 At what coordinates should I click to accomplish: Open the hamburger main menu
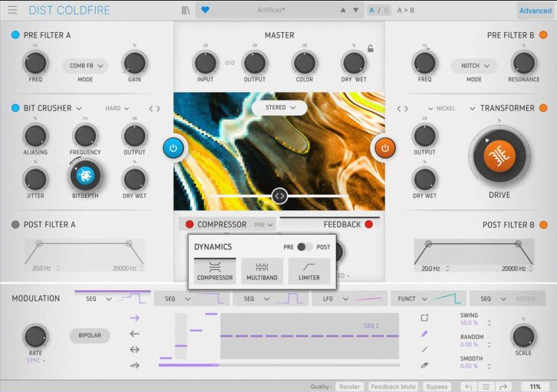pyautogui.click(x=12, y=11)
